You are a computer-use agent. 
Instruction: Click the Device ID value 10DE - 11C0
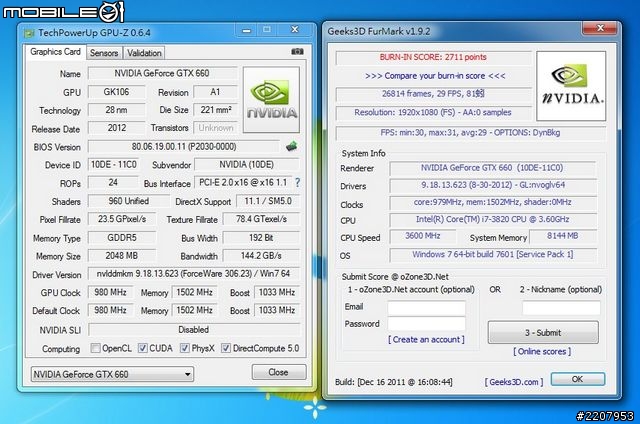coord(113,165)
